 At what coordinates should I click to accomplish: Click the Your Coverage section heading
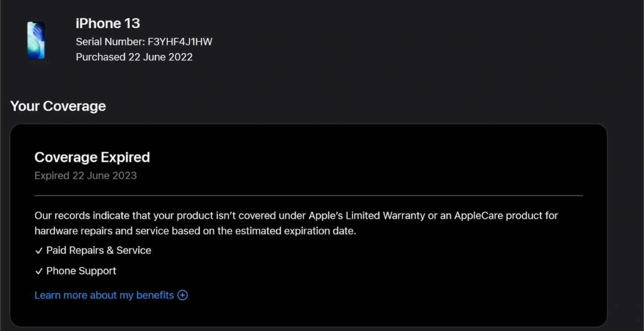58,106
